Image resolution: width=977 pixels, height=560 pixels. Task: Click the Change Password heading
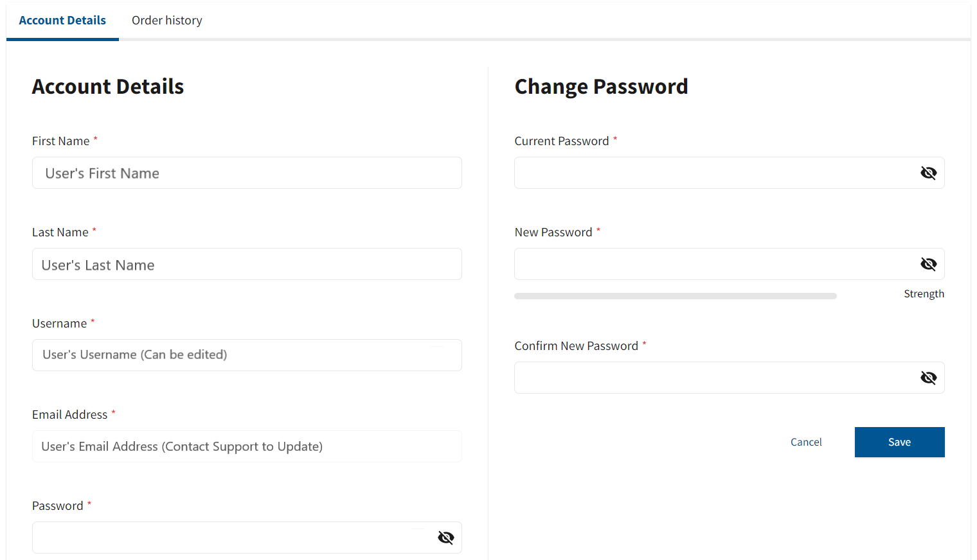click(601, 87)
